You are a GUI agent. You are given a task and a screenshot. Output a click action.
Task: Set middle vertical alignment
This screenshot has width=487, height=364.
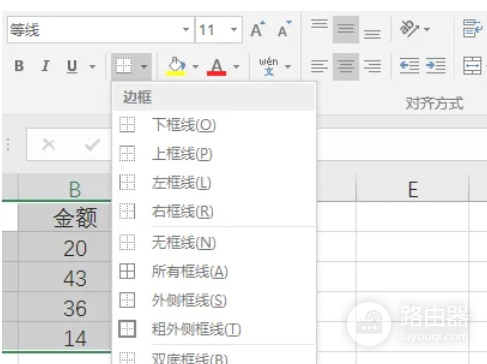point(346,29)
